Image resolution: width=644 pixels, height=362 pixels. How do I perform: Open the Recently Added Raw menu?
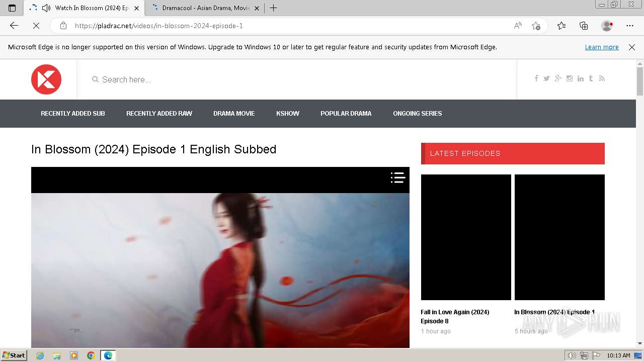(x=159, y=114)
